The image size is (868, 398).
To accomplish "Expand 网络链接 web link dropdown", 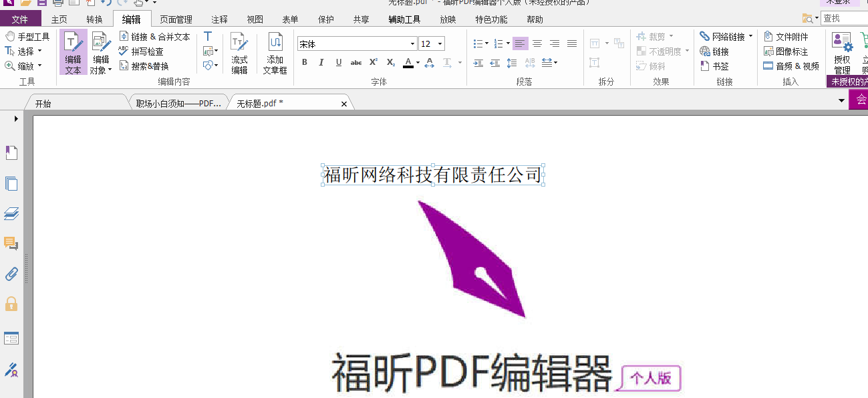I will click(750, 37).
